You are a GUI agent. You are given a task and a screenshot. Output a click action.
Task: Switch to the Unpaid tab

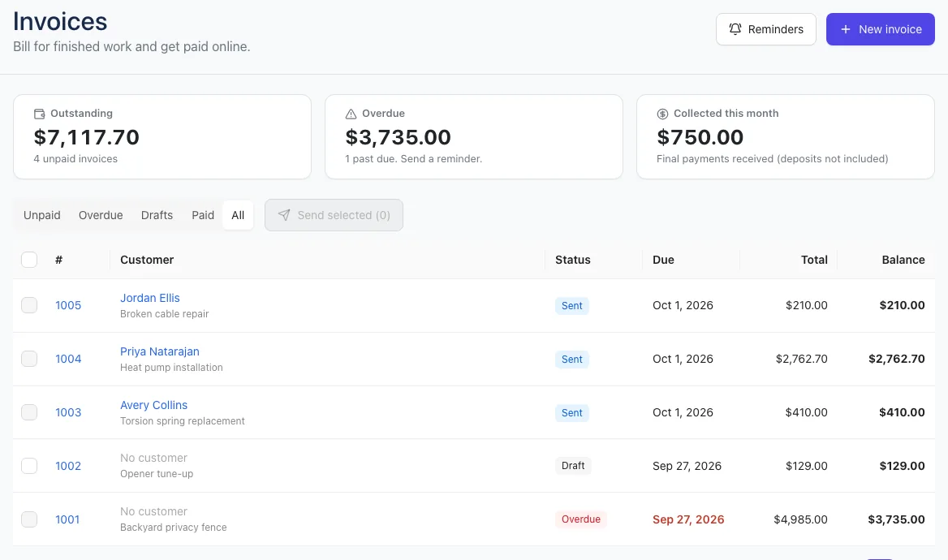41,215
